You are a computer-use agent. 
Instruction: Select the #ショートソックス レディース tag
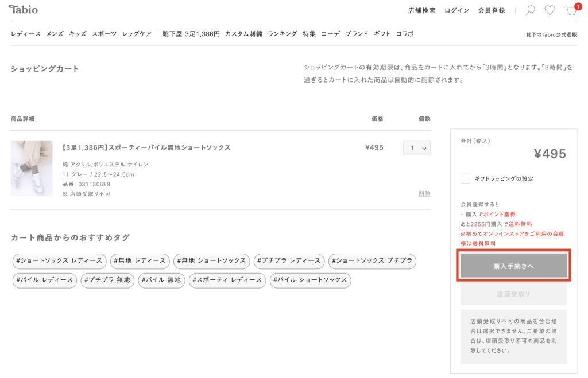click(60, 261)
